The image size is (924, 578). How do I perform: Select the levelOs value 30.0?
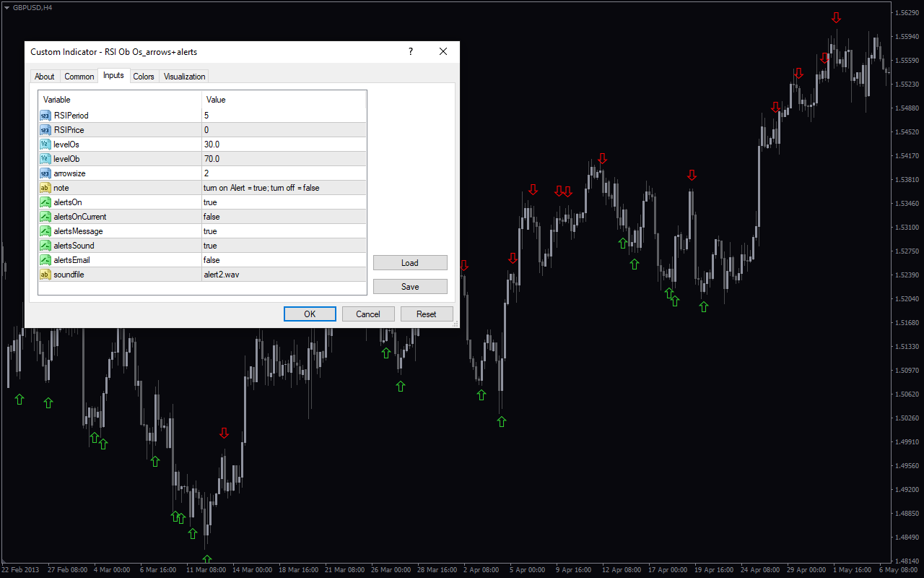[x=284, y=144]
